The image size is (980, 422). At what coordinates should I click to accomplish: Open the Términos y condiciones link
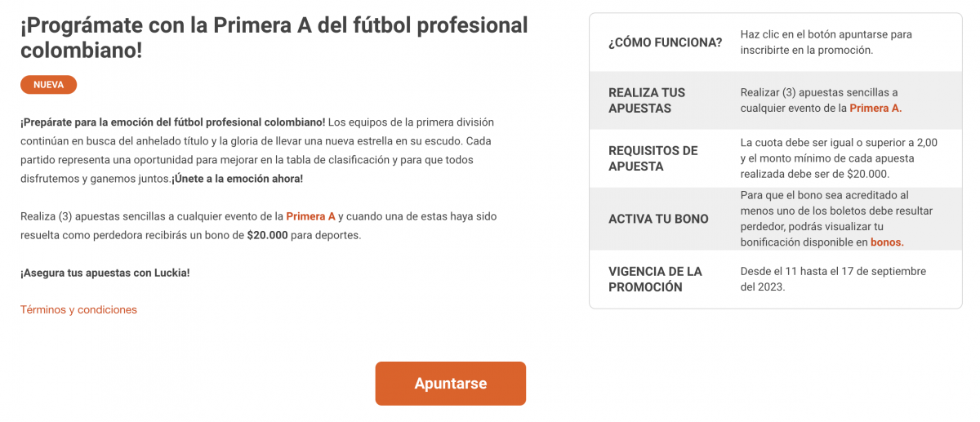78,309
